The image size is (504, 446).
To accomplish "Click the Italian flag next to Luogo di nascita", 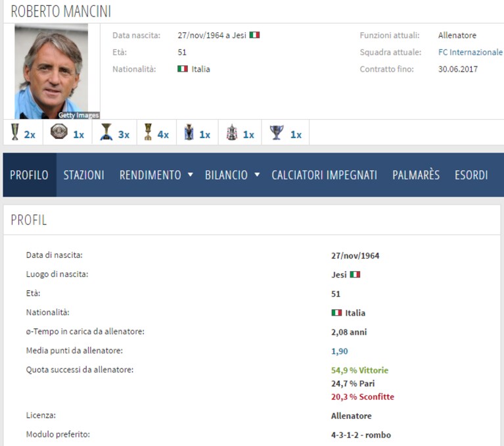I will (x=355, y=274).
